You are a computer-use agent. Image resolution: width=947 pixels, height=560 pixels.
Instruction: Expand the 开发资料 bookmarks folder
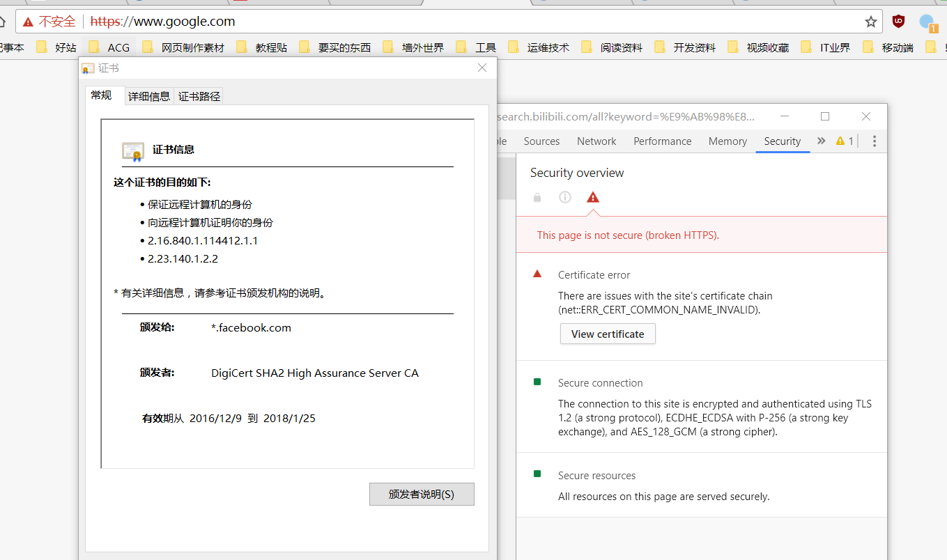coord(685,47)
